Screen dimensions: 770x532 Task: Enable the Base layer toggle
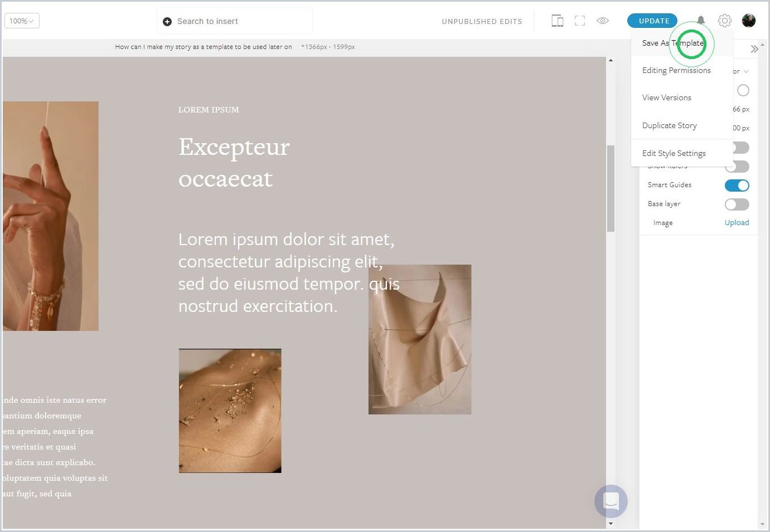pos(737,204)
